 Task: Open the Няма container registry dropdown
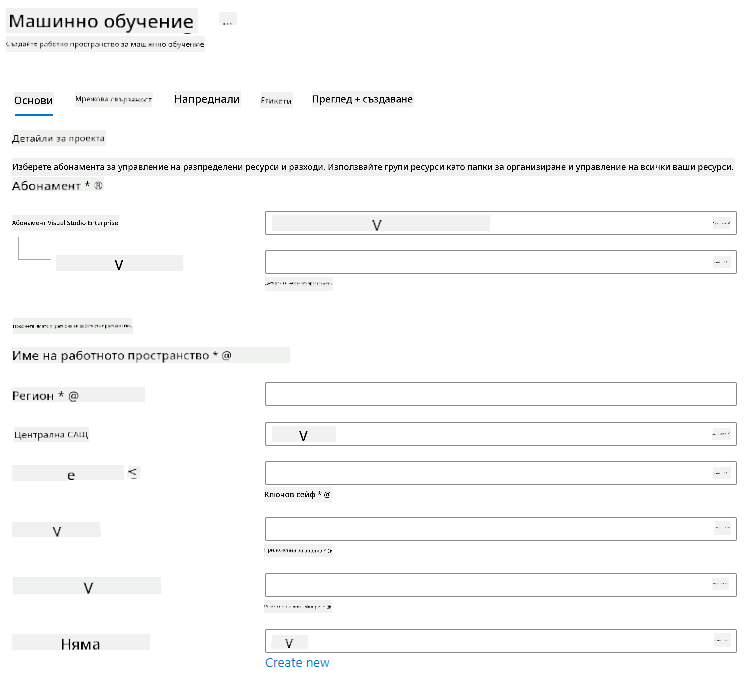pos(501,641)
